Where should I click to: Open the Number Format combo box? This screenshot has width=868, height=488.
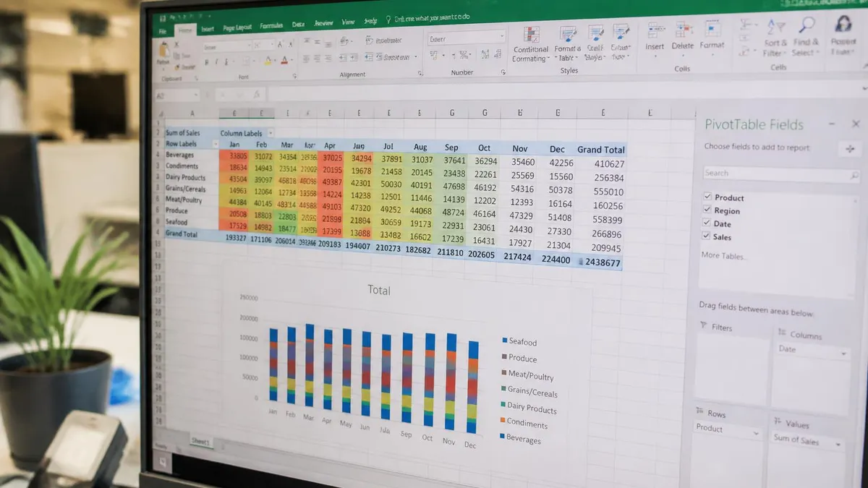coord(466,37)
